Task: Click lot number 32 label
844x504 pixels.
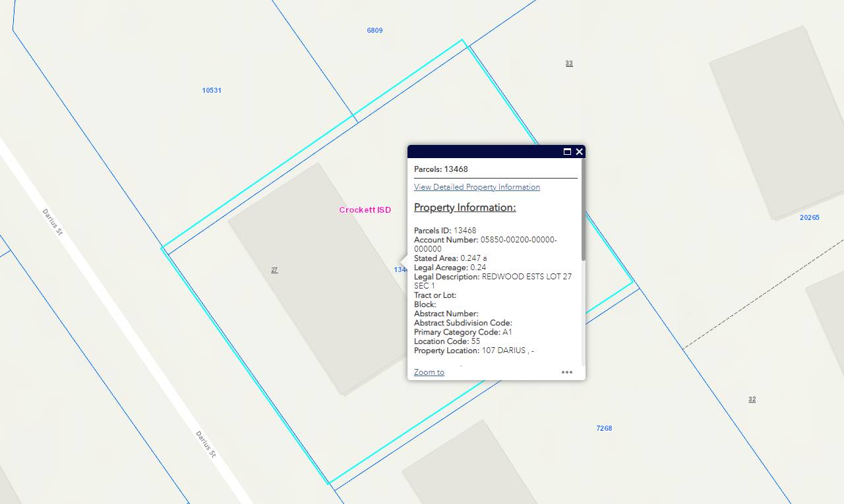Action: [752, 399]
